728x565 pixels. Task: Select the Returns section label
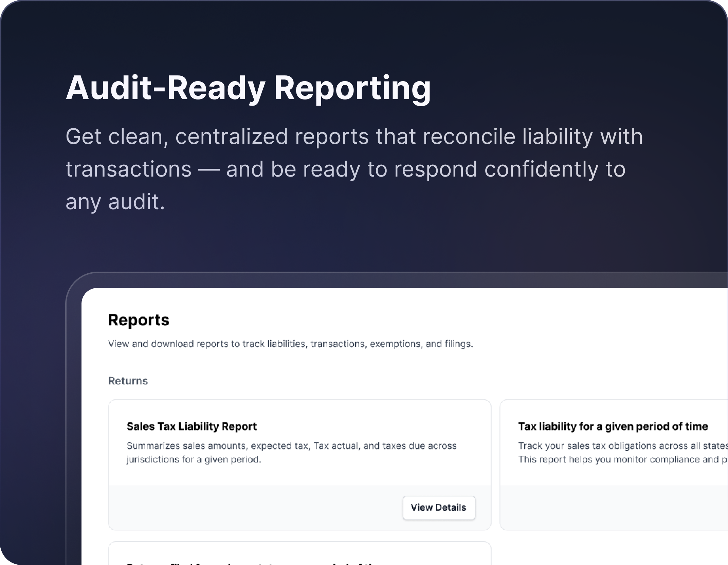click(x=128, y=381)
